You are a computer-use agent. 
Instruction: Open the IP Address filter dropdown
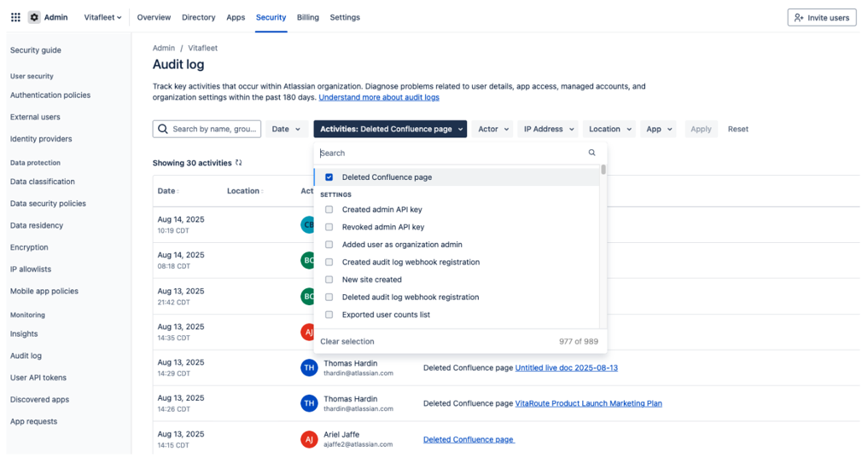click(x=549, y=130)
